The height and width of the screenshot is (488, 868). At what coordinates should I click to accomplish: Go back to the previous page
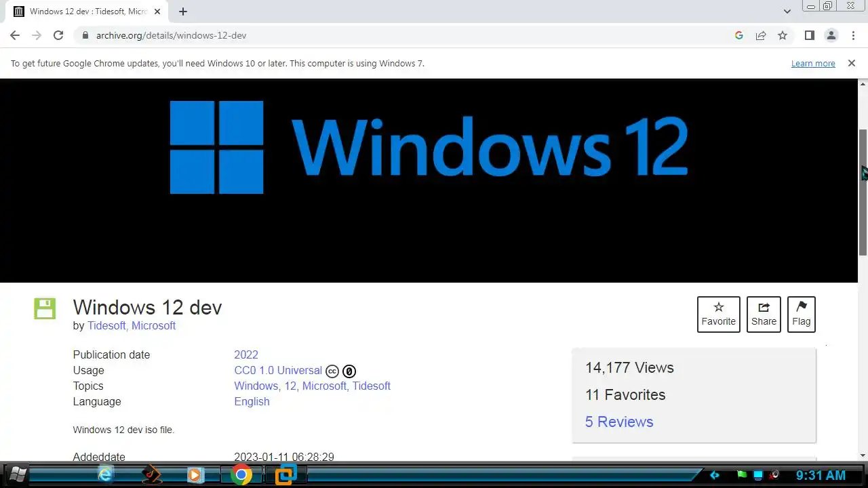15,35
